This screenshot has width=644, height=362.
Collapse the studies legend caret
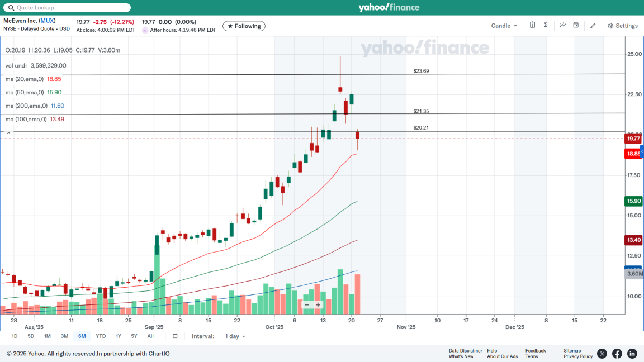(8, 132)
